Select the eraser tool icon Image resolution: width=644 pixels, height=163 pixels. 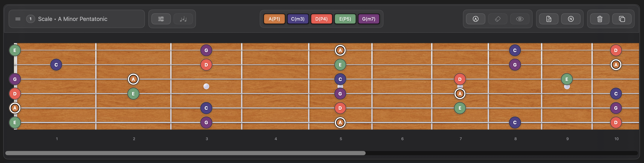point(498,19)
